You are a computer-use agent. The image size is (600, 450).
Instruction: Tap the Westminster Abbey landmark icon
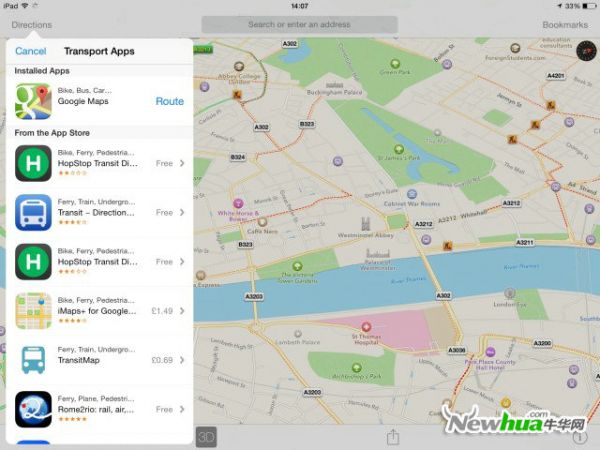pyautogui.click(x=366, y=223)
